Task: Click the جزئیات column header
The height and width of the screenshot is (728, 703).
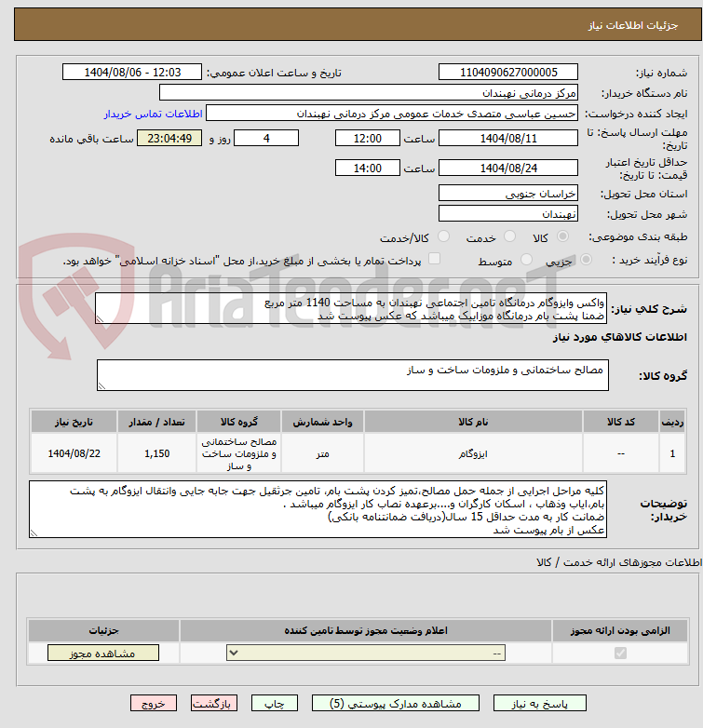Action: coord(103,630)
